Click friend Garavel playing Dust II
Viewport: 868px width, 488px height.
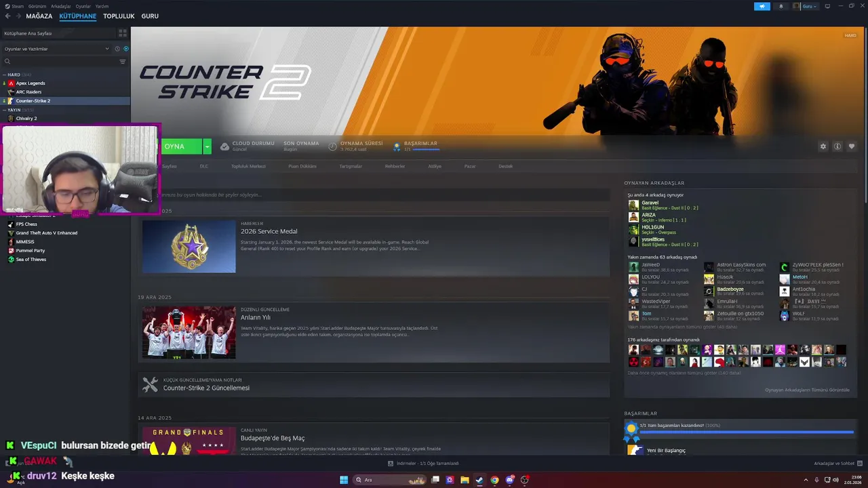point(663,205)
